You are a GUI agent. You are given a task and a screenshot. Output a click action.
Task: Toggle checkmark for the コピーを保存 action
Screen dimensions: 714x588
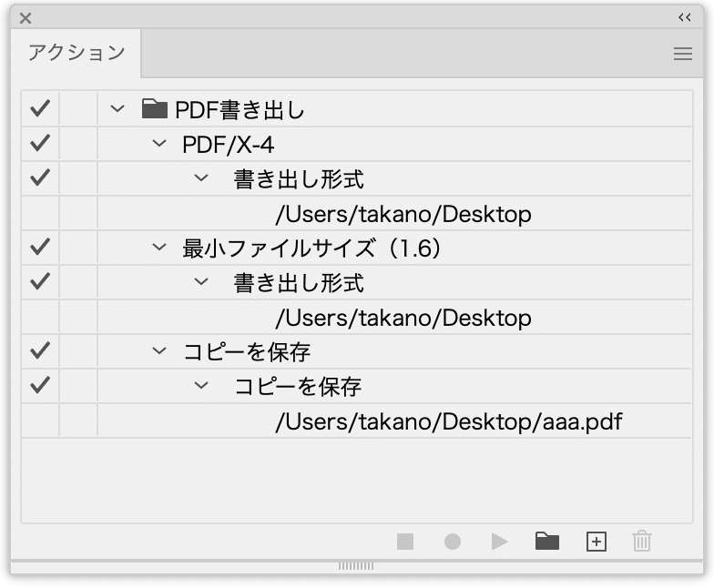tap(40, 351)
